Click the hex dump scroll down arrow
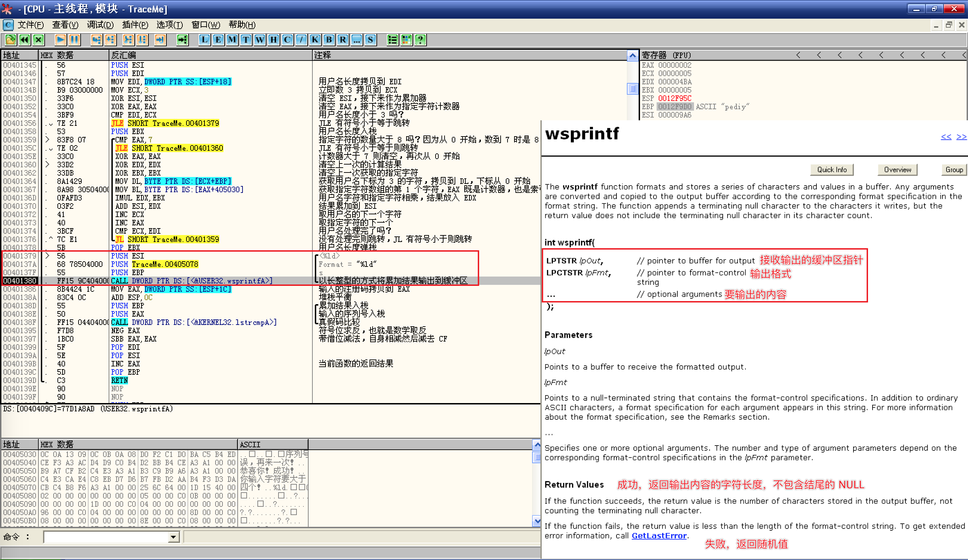The image size is (968, 560). [537, 521]
